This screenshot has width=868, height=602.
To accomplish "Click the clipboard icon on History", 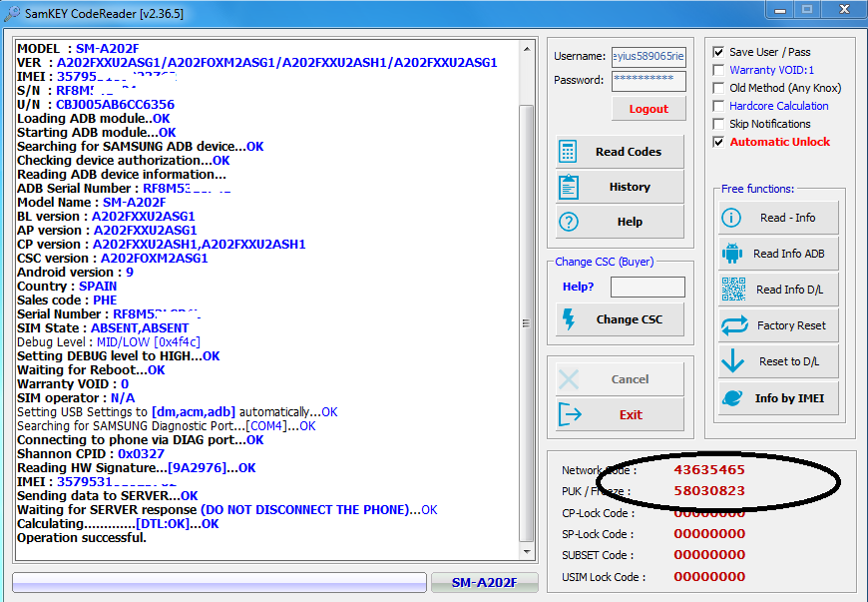I will (569, 187).
